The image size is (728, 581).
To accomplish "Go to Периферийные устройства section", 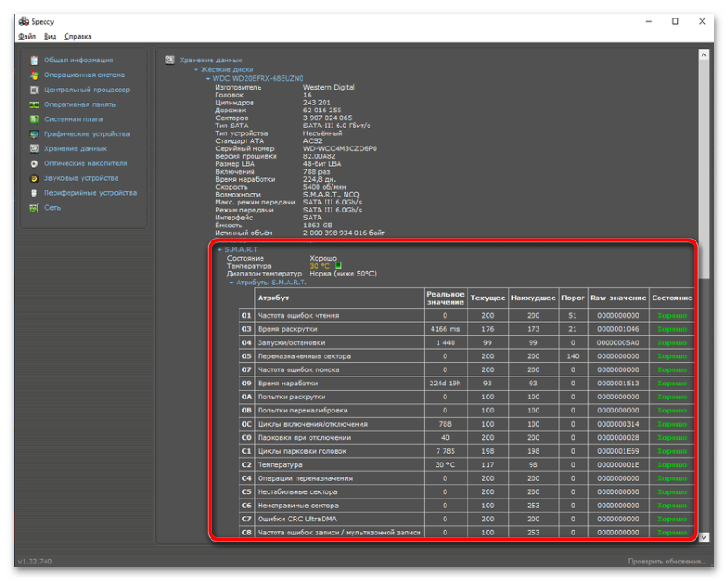I will pos(90,193).
